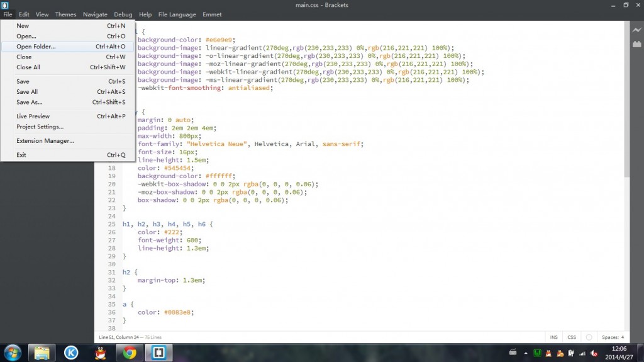644x362 pixels.
Task: Click "Helvetica Neue" font name string
Action: 217,144
